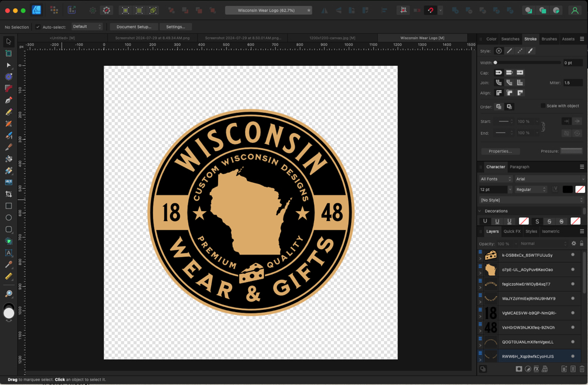
Task: Open the Normal blend mode dropdown
Action: click(544, 243)
